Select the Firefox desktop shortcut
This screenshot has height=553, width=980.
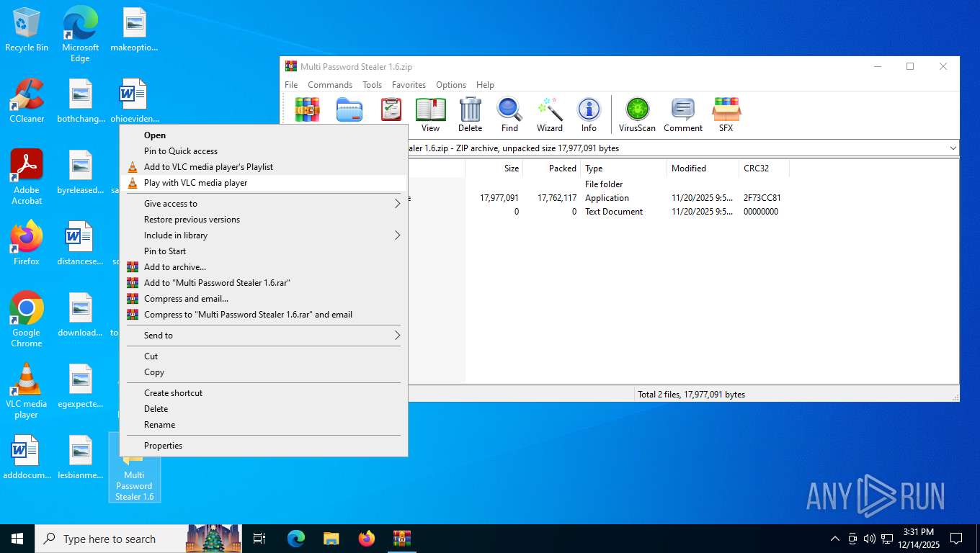(x=27, y=243)
